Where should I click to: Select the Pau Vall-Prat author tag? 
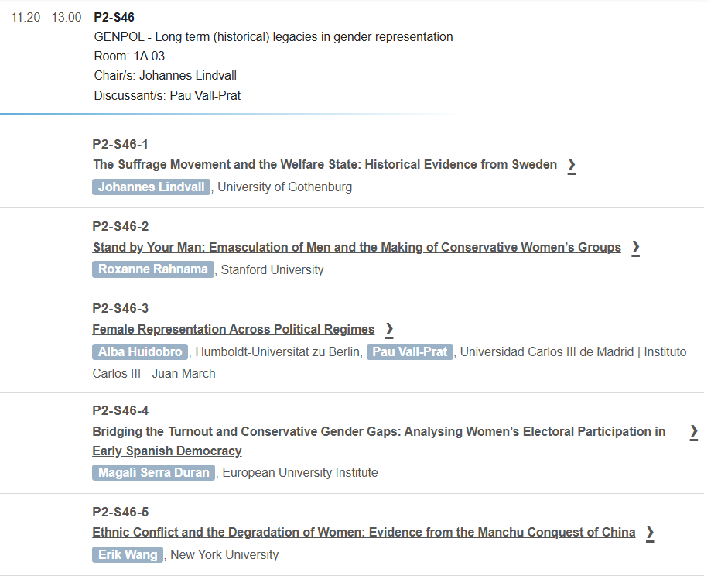pos(410,352)
